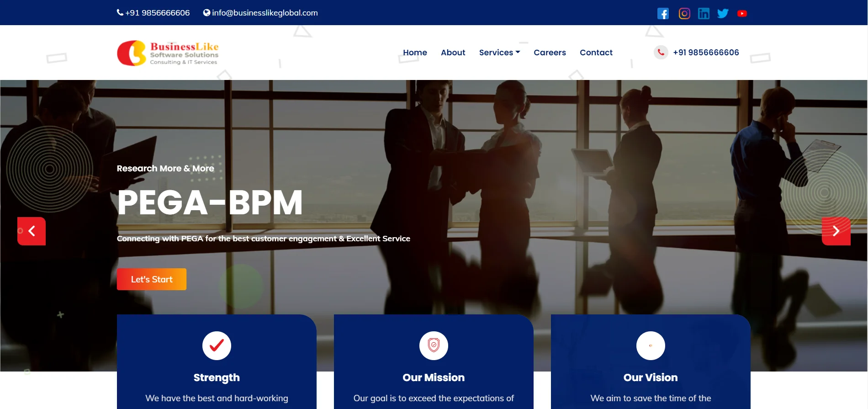Click the PEGA-BPM slide heading
This screenshot has width=868, height=409.
pos(210,202)
